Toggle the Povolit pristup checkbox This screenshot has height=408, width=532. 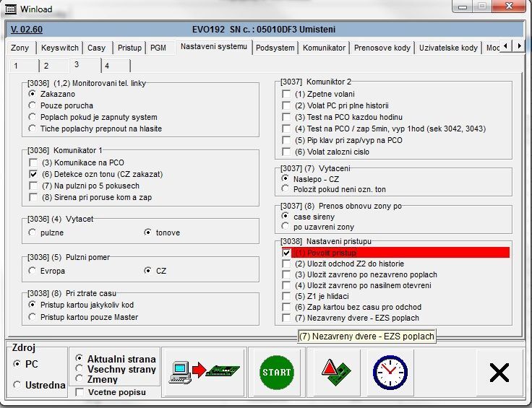287,253
